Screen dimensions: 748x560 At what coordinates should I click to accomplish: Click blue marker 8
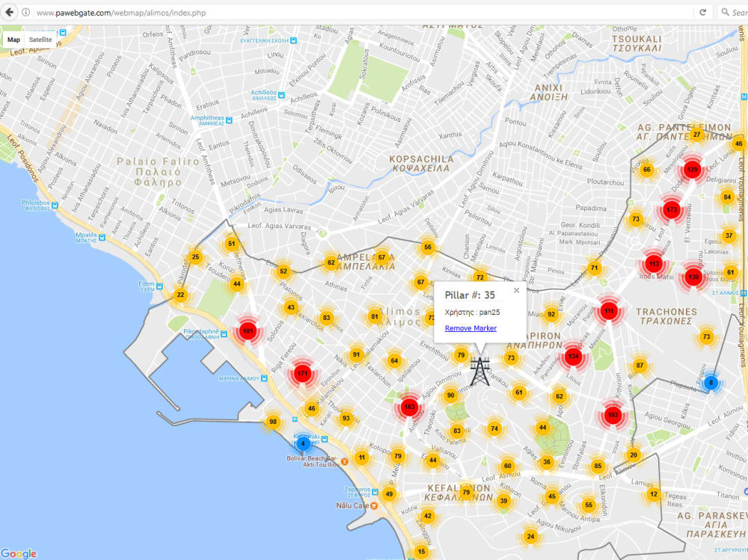[x=711, y=383]
